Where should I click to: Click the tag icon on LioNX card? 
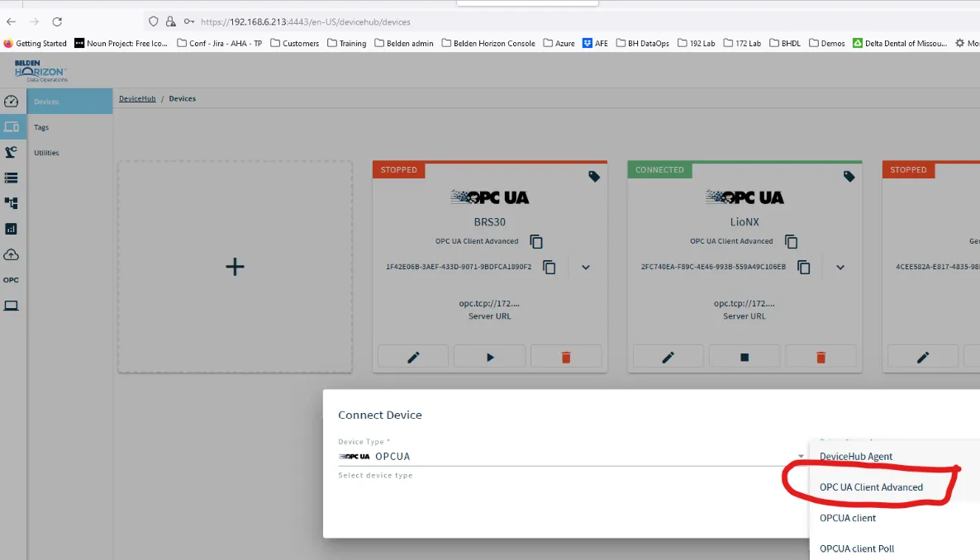[849, 177]
